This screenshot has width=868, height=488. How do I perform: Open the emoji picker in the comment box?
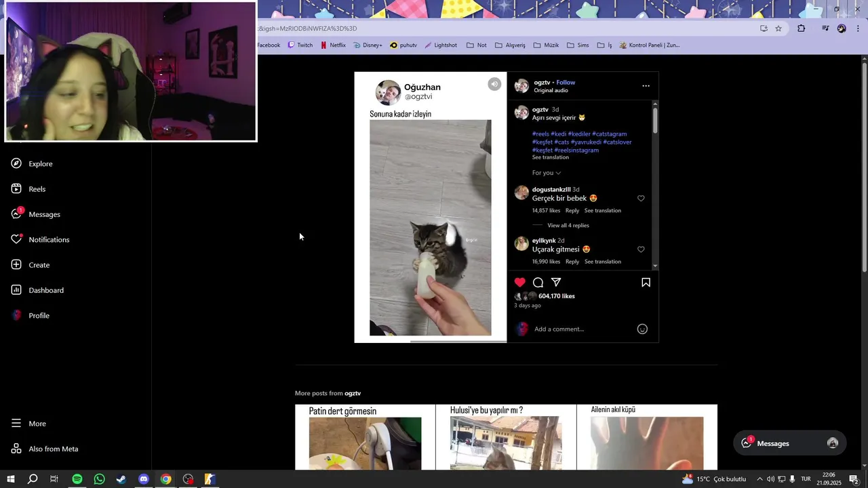[642, 329]
